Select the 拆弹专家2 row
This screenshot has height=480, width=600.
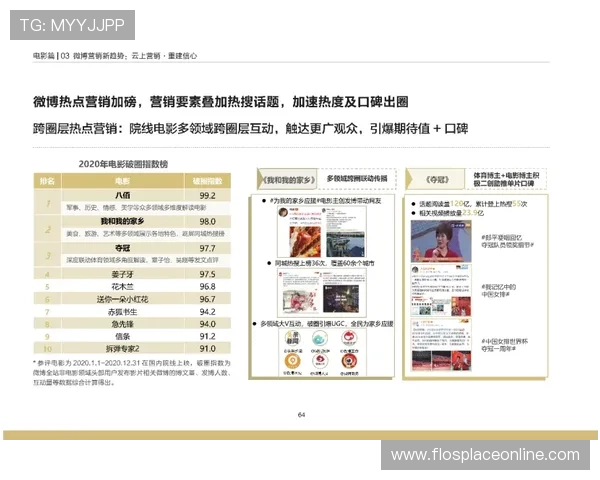pyautogui.click(x=132, y=348)
